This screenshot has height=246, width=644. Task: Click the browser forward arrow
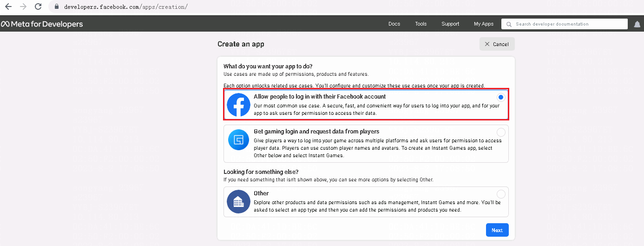(23, 7)
